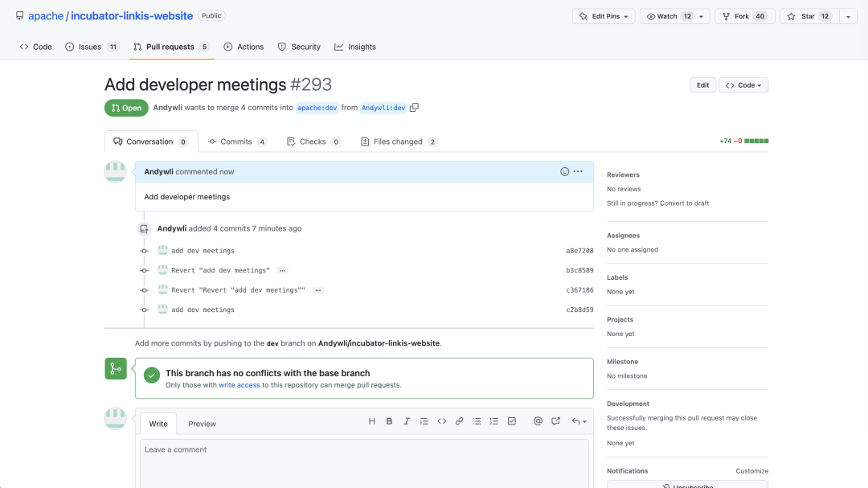Mention a user with the @ icon
This screenshot has height=488, width=868.
tap(538, 421)
